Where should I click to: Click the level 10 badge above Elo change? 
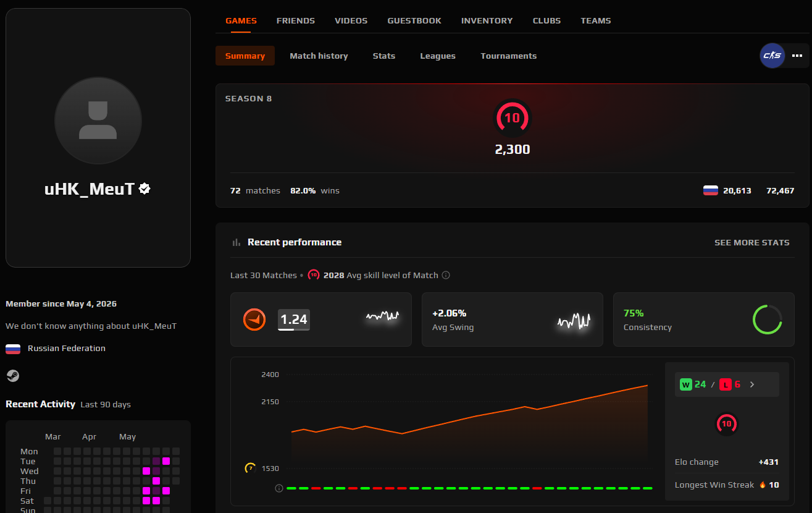727,424
